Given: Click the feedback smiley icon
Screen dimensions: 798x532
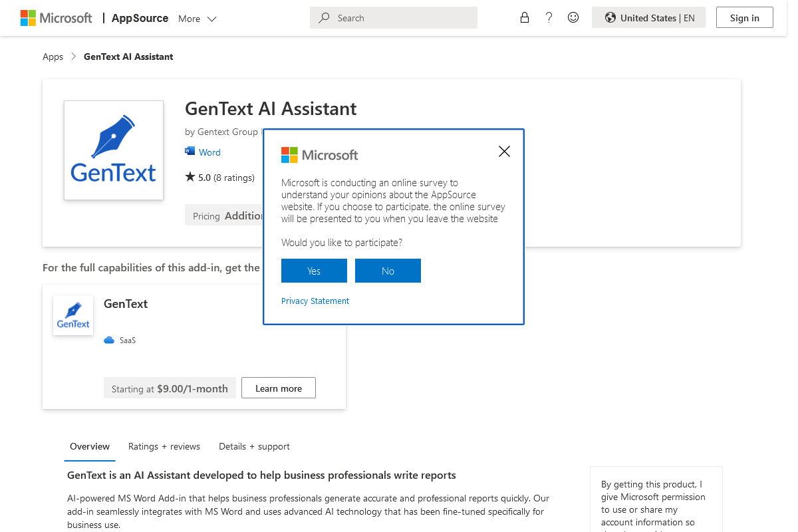Looking at the screenshot, I should coord(573,17).
